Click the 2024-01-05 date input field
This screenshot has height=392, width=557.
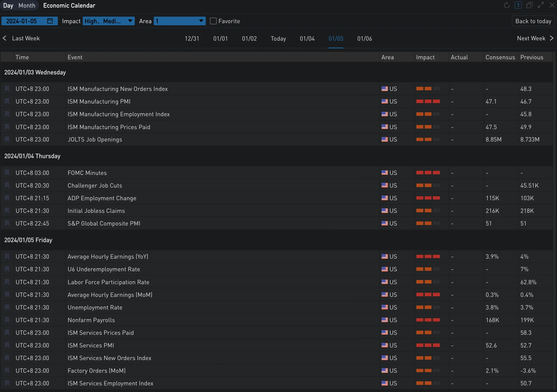coord(22,21)
